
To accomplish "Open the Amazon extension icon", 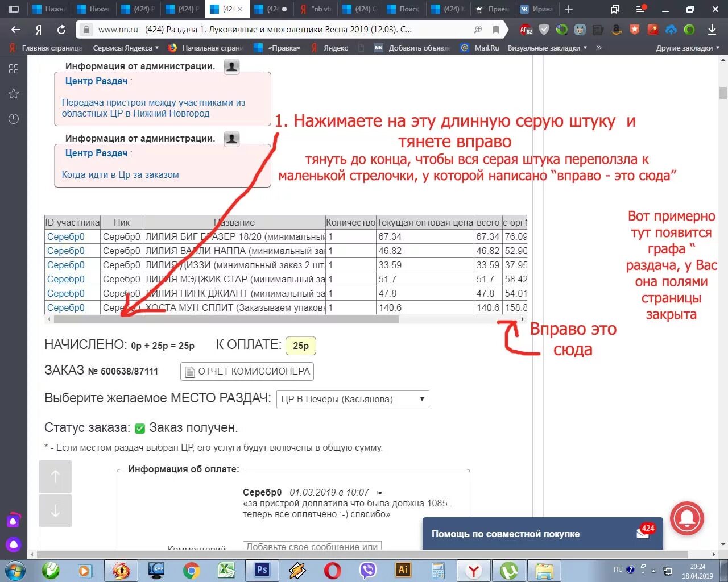I will tap(617, 30).
